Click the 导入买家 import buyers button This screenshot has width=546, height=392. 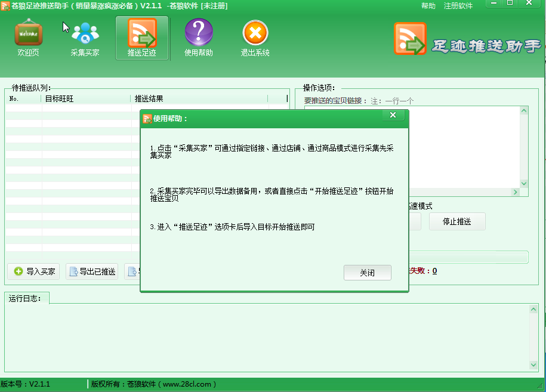pos(34,271)
